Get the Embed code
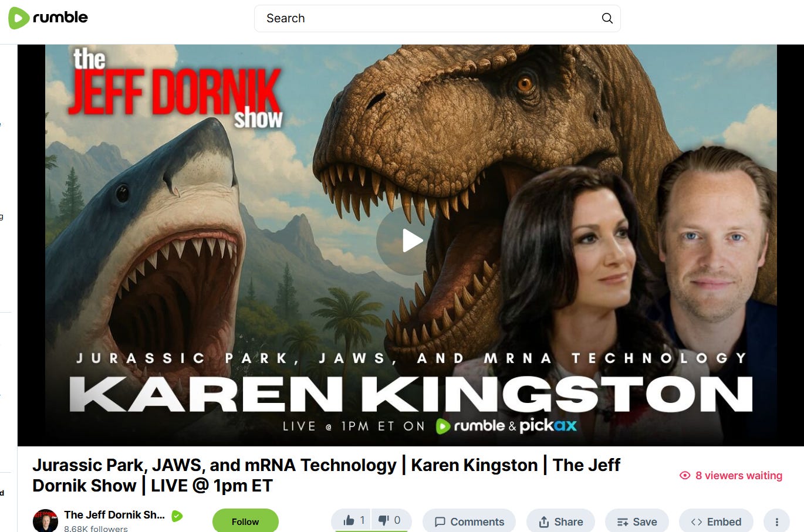Viewport: 804px width, 532px height. click(716, 521)
